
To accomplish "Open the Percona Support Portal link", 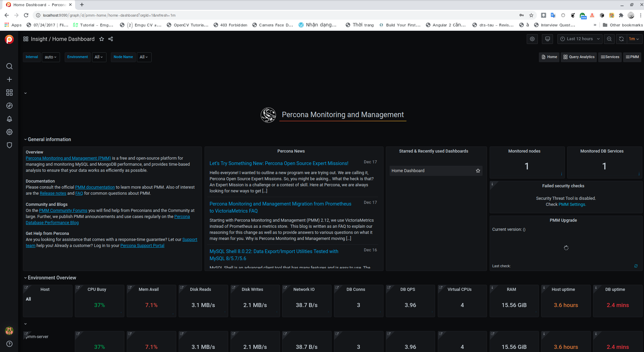I will pos(142,246).
